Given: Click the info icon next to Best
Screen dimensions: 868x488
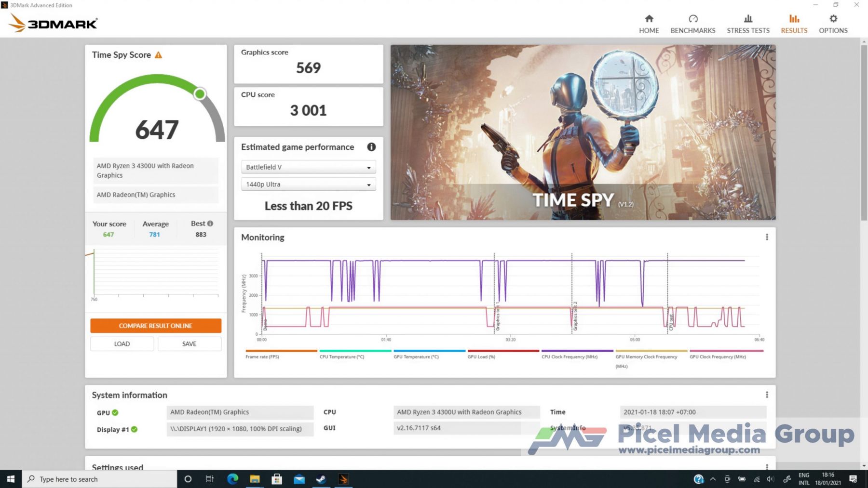Looking at the screenshot, I should click(x=210, y=224).
